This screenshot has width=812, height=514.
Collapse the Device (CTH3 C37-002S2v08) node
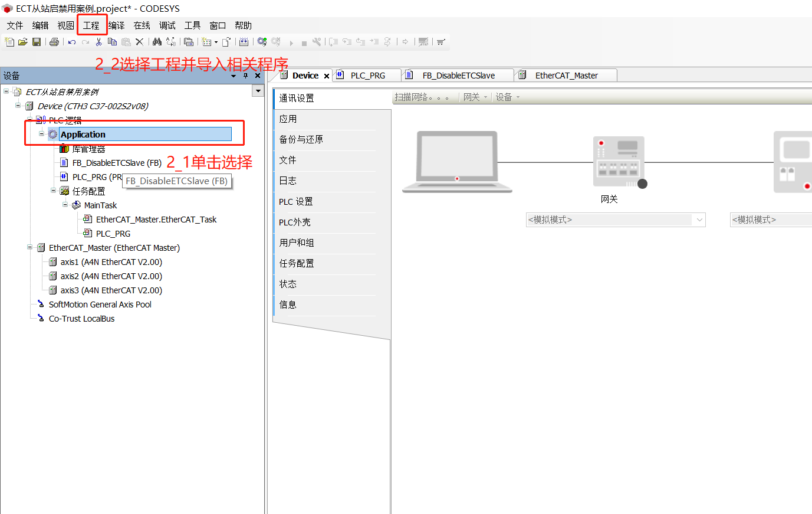pos(18,106)
